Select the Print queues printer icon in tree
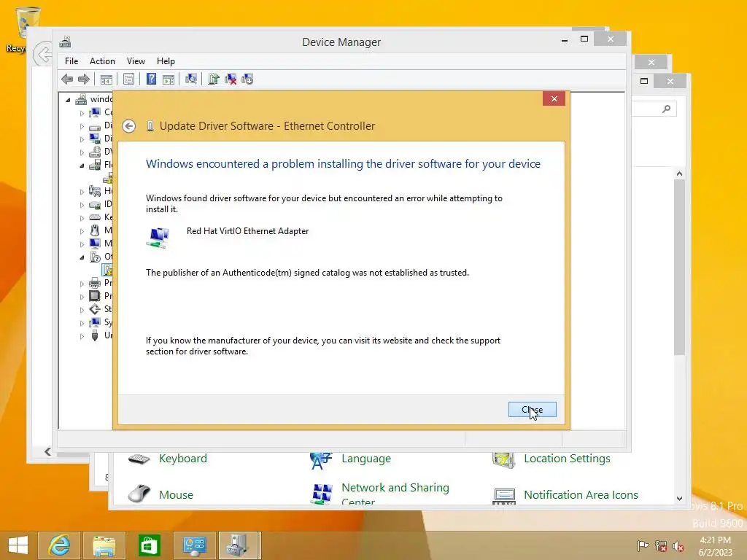747x560 pixels. 95,283
